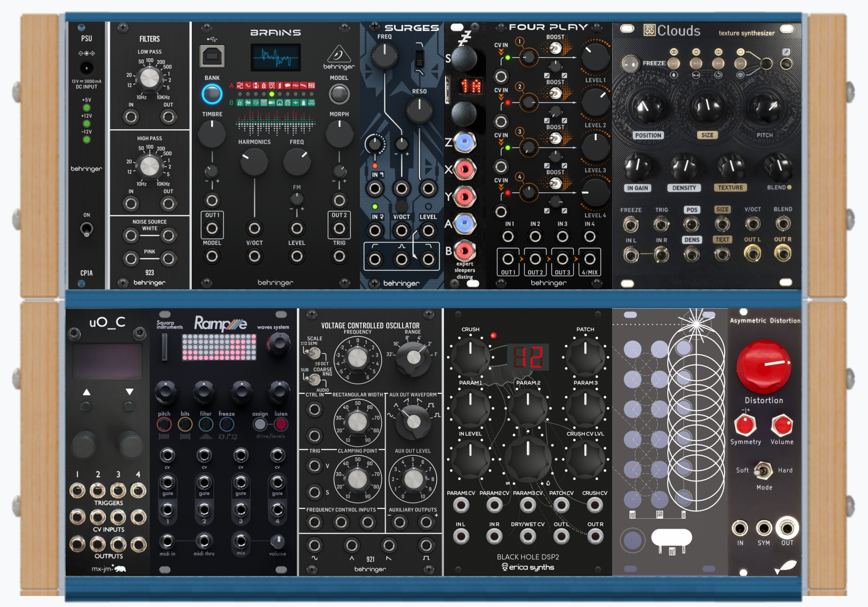Push the red Rample listen button
Screen dimensions: 868x607
pyautogui.click(x=281, y=424)
